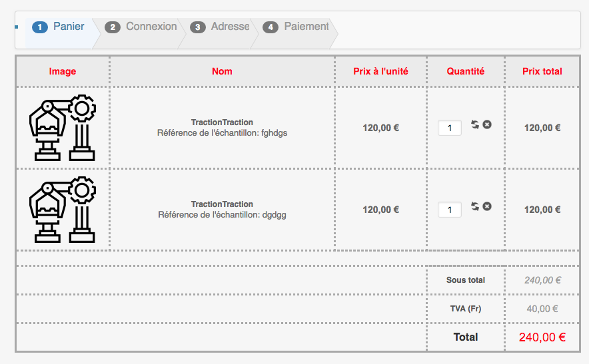Viewport: 589px width, 364px height.
Task: Refresh quantity for the dgdgg sample row
Action: [475, 206]
